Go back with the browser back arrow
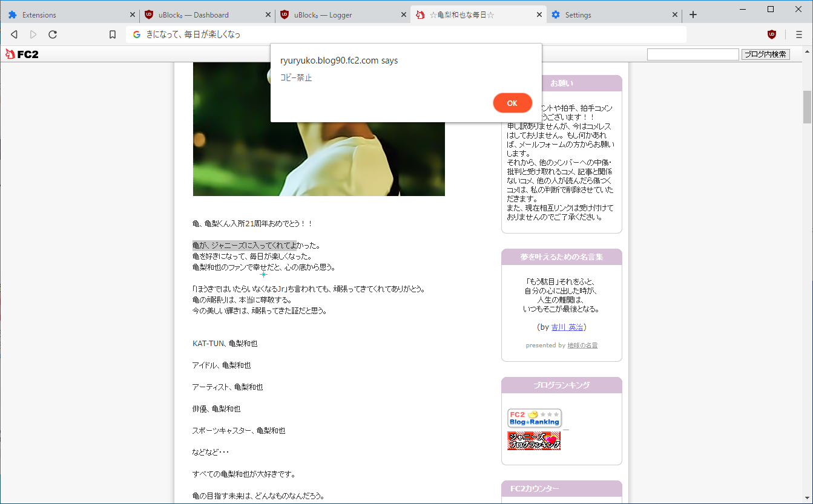The height and width of the screenshot is (504, 813). click(14, 34)
